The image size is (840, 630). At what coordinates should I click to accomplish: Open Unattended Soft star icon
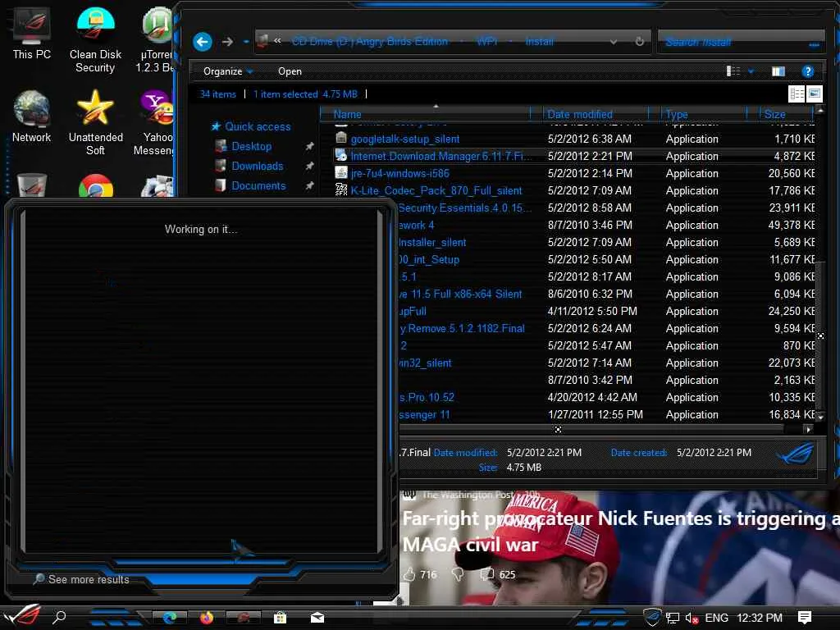pos(95,123)
